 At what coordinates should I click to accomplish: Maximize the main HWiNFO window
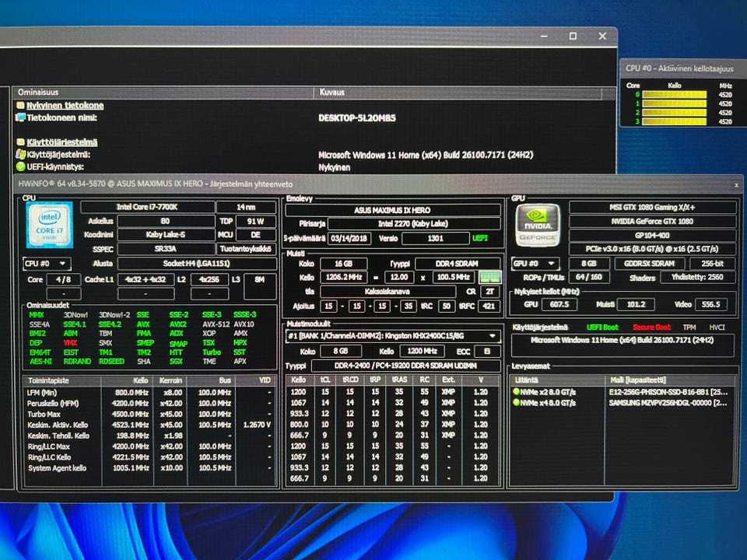[572, 37]
